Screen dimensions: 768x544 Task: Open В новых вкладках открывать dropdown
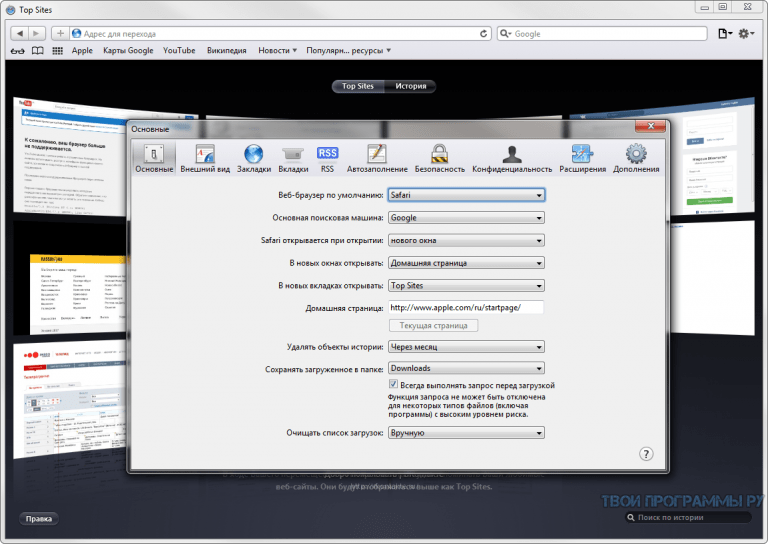click(466, 285)
